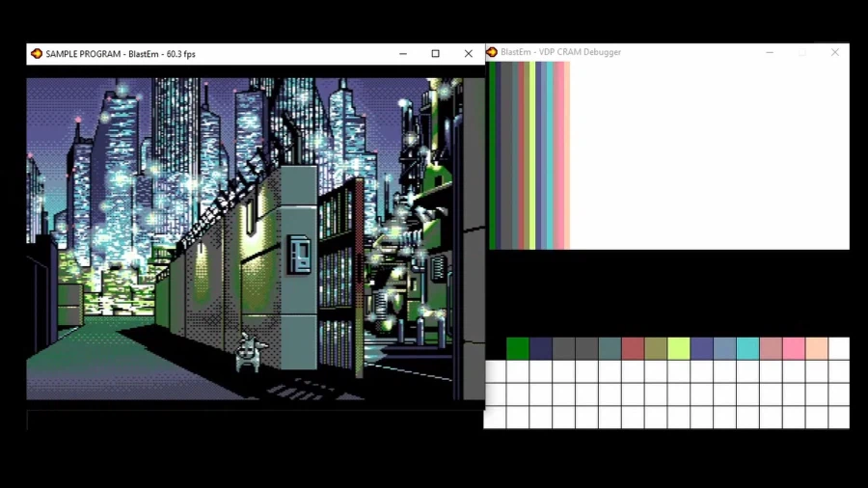868x488 pixels.
Task: Pick the gray swatch beside the teal swatch
Action: pos(586,348)
